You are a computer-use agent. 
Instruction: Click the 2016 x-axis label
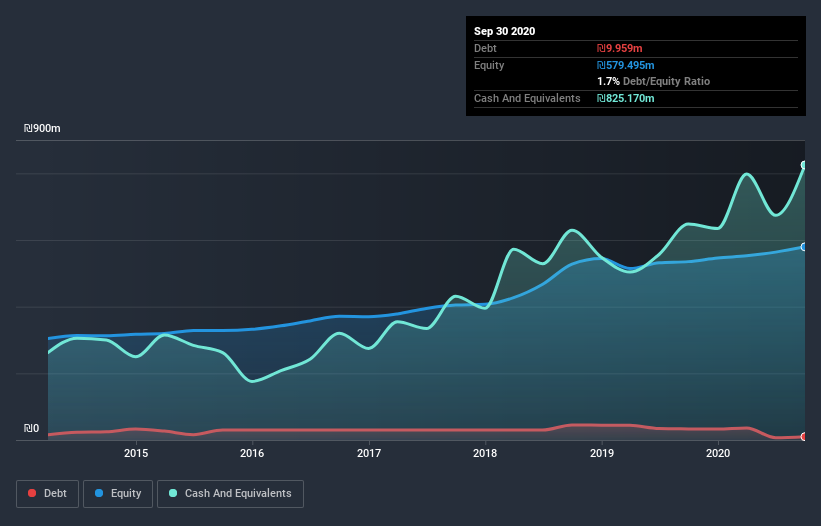252,453
